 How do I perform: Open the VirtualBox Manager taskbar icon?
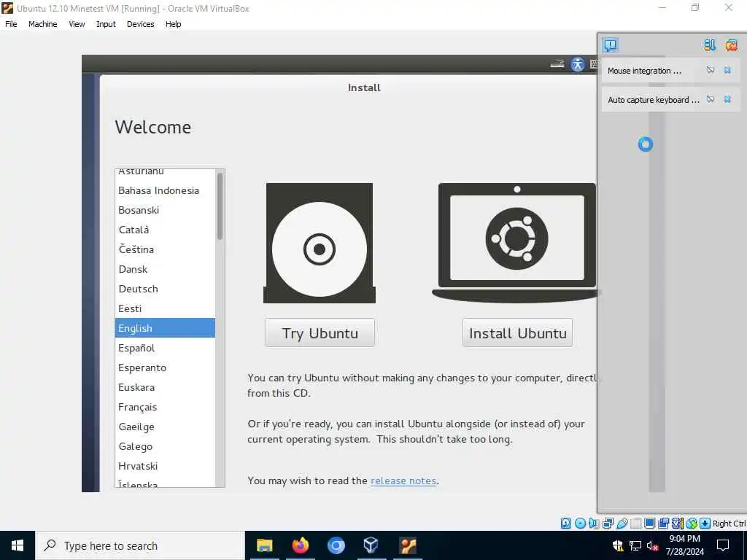(x=371, y=545)
